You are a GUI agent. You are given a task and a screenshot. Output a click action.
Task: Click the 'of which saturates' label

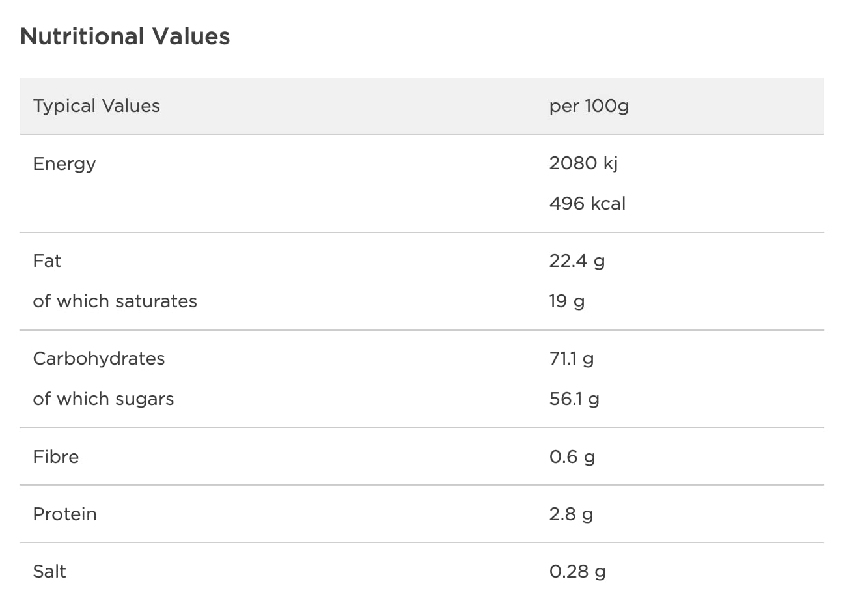coord(115,301)
